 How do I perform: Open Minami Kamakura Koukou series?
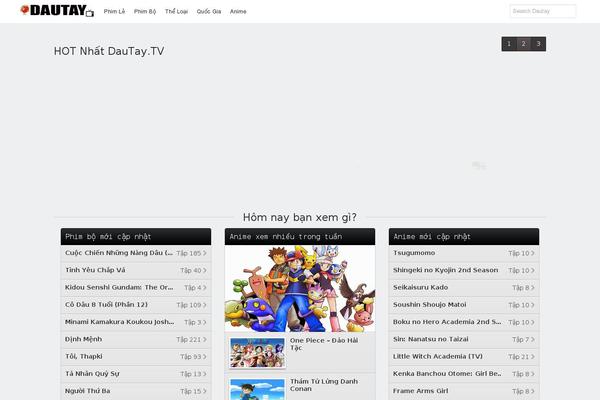tap(119, 322)
